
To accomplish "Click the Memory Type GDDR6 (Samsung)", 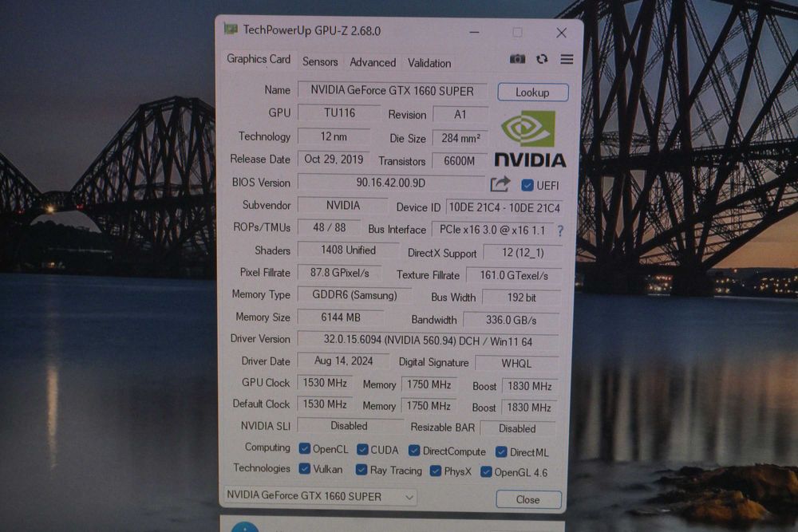I will [355, 295].
